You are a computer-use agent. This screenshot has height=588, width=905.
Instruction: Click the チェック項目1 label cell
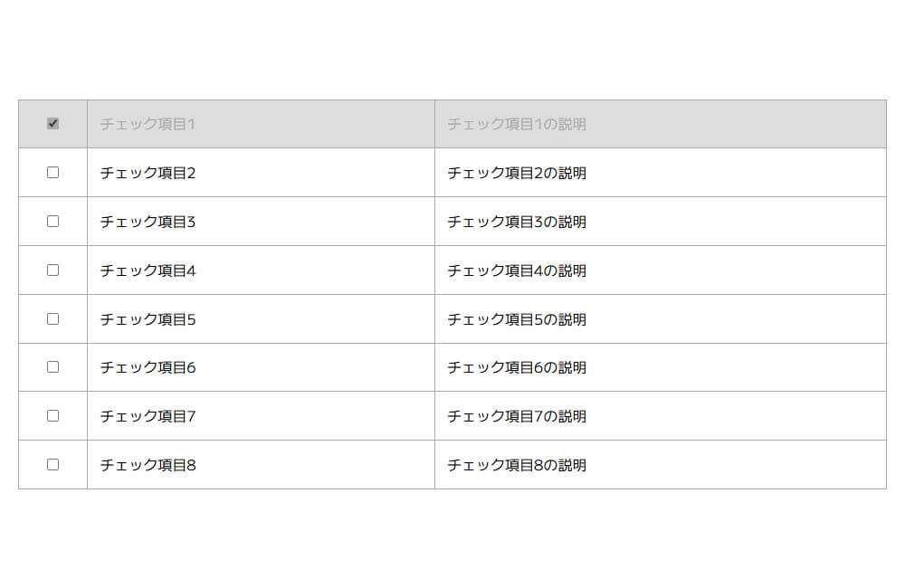point(148,124)
